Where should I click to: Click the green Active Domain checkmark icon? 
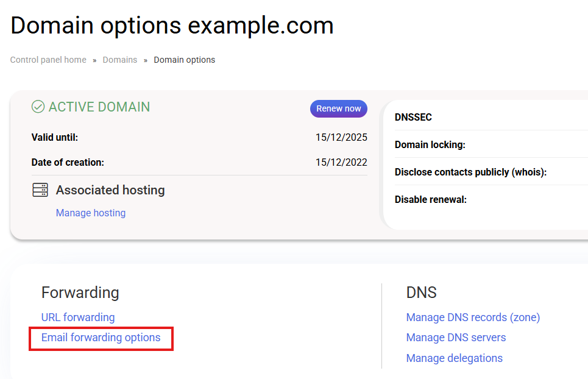(x=38, y=107)
